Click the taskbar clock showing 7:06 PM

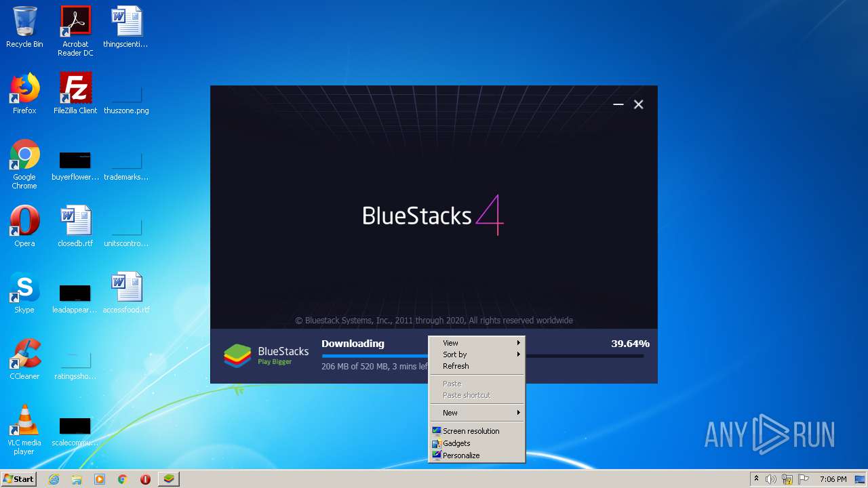click(833, 479)
